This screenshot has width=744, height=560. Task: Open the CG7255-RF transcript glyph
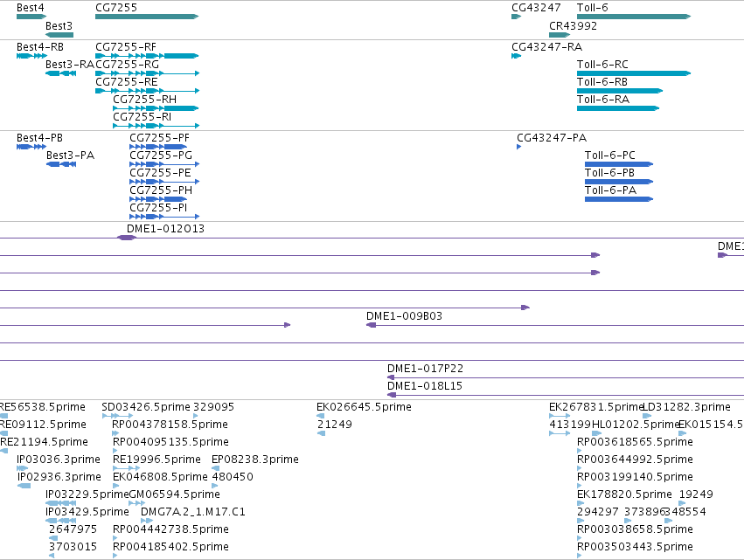point(147,56)
